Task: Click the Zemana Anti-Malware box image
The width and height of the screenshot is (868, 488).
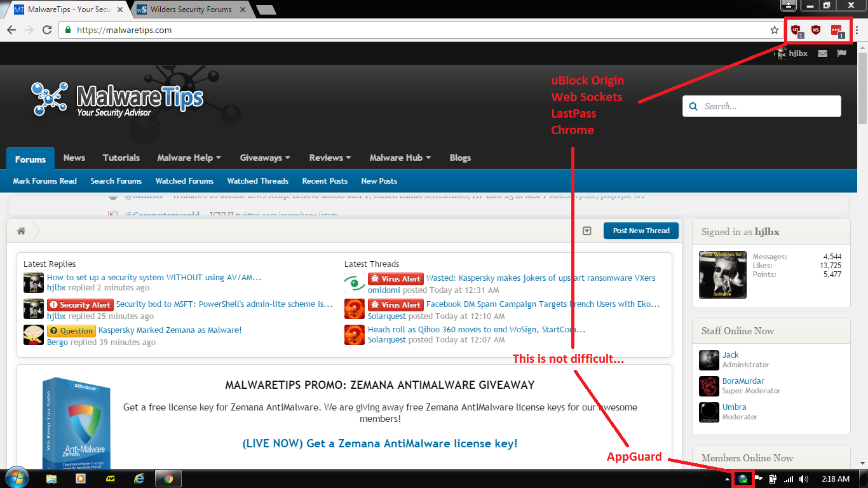Action: (x=77, y=423)
